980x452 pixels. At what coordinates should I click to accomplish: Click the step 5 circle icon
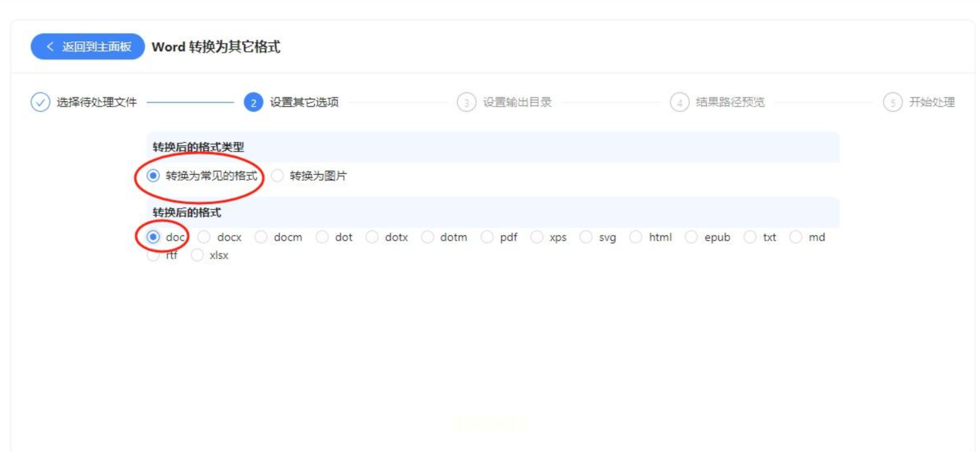click(x=892, y=102)
